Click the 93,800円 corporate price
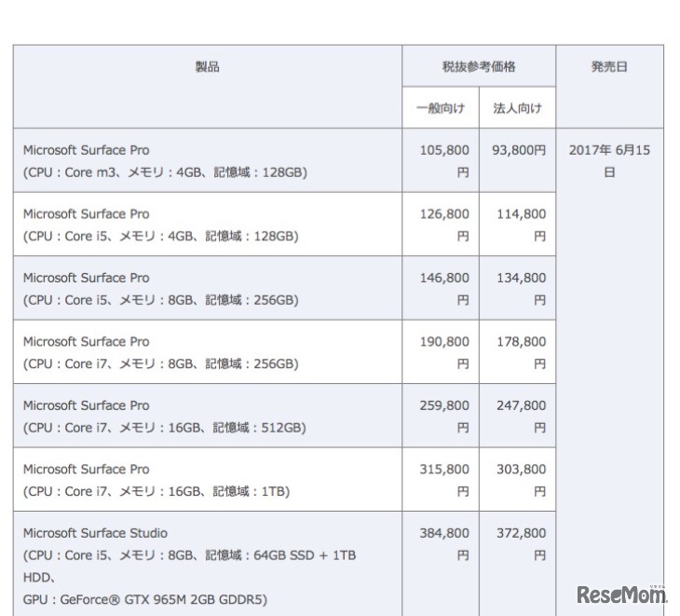The image size is (680, 616). [x=519, y=150]
